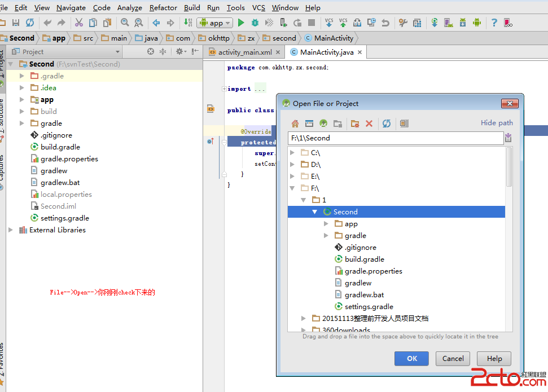Click the Refresh icon in dialog toolbar

click(387, 124)
